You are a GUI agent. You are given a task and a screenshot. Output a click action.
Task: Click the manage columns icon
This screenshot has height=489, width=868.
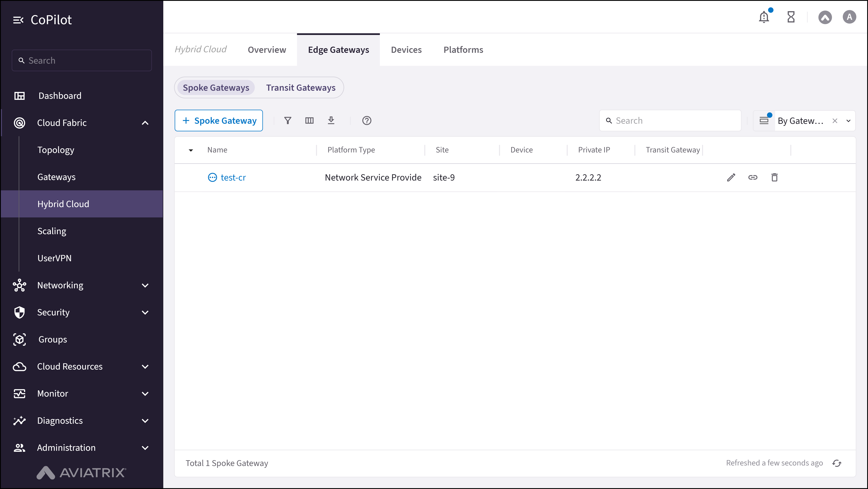[309, 120]
